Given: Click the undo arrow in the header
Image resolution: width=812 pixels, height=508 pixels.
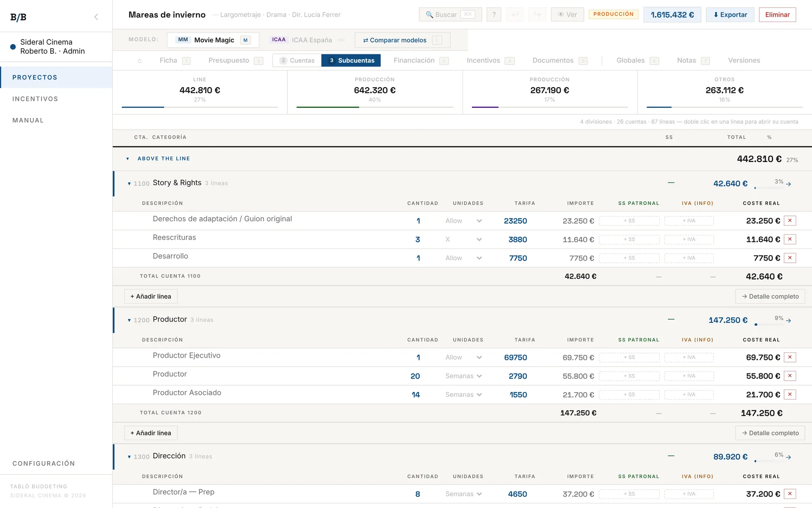Looking at the screenshot, I should 515,14.
